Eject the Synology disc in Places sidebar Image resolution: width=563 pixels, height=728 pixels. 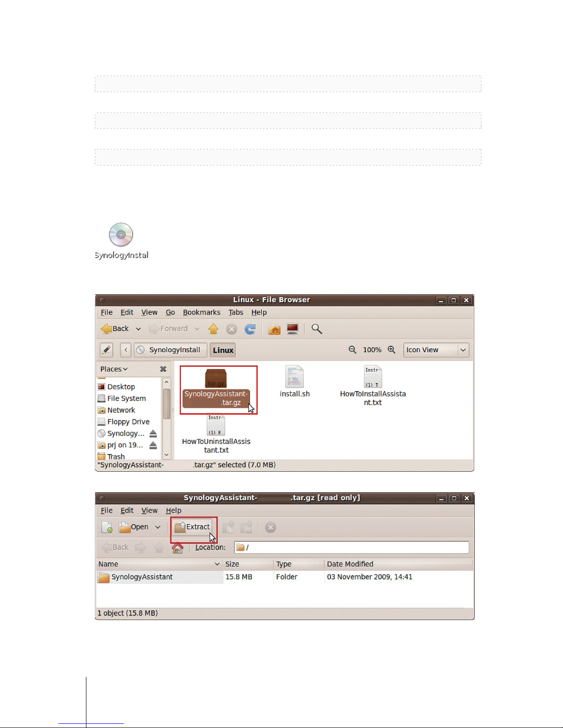pos(153,434)
